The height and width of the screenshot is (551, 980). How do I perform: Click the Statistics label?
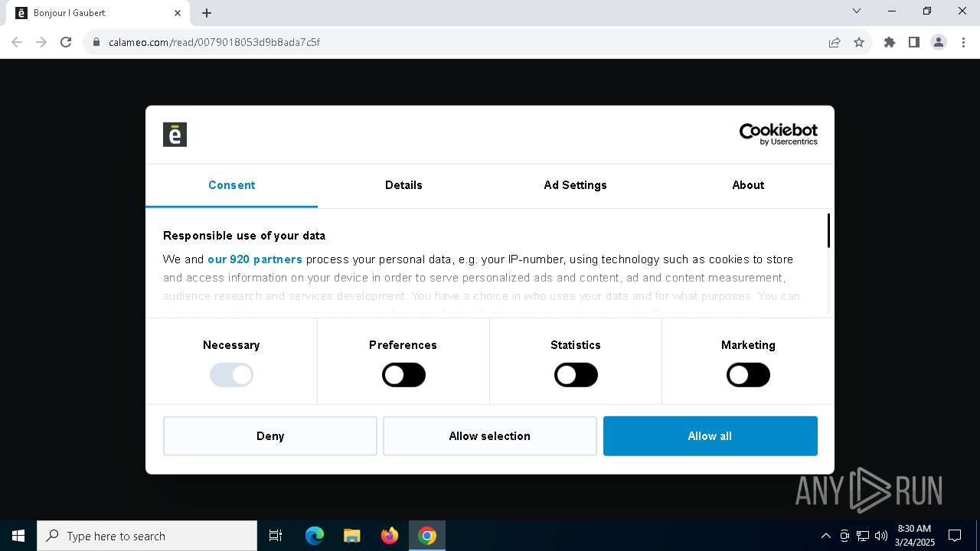click(576, 345)
